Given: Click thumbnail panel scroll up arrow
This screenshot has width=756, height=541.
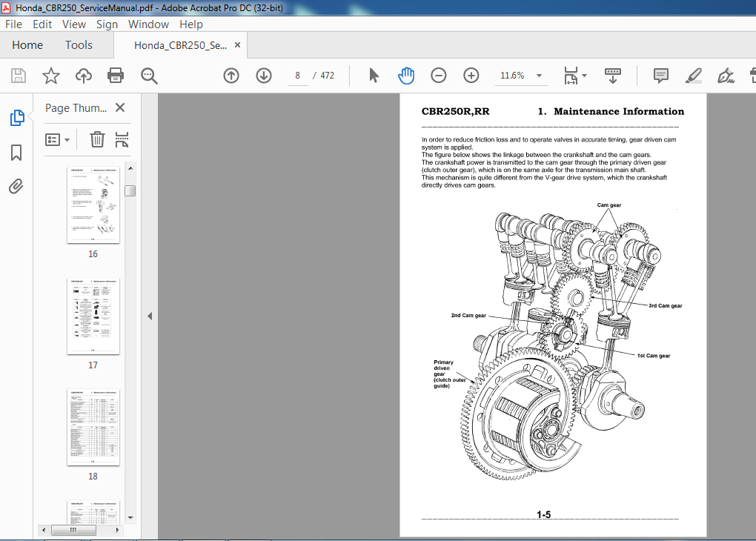Looking at the screenshot, I should [x=130, y=168].
